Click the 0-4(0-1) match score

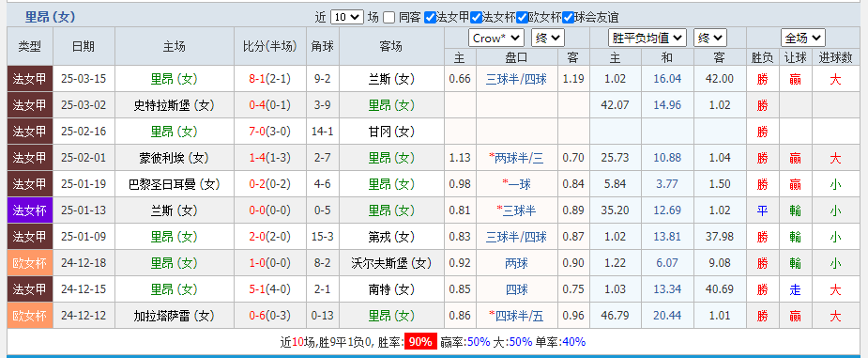coord(269,105)
